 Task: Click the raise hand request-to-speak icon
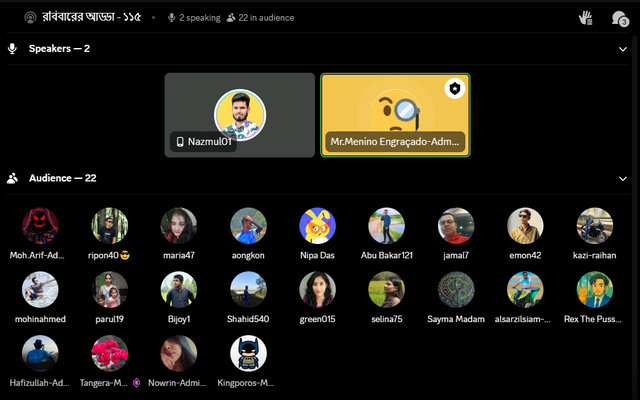click(586, 18)
